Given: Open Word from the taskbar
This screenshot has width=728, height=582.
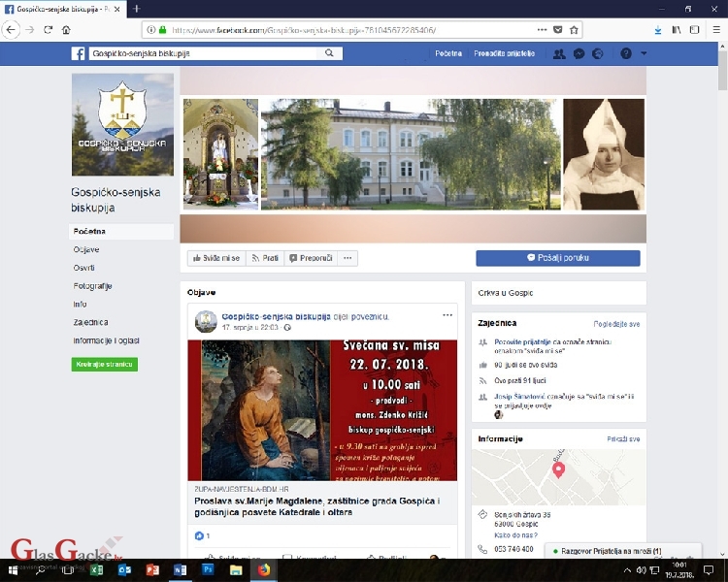Looking at the screenshot, I should [180, 570].
